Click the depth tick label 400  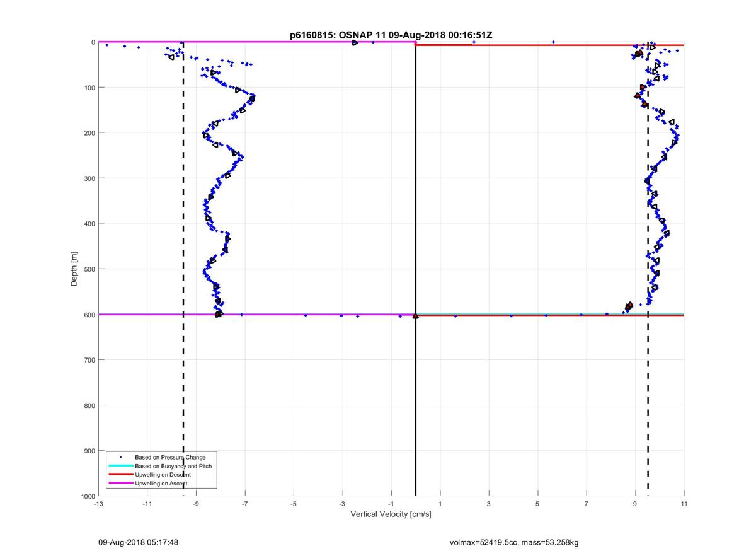click(89, 224)
